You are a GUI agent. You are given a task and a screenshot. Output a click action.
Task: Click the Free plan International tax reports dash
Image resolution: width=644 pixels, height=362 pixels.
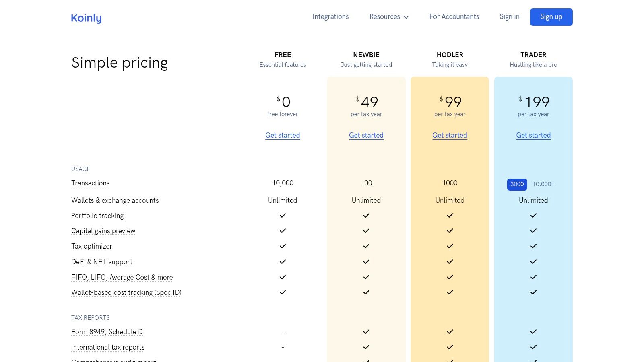283,347
